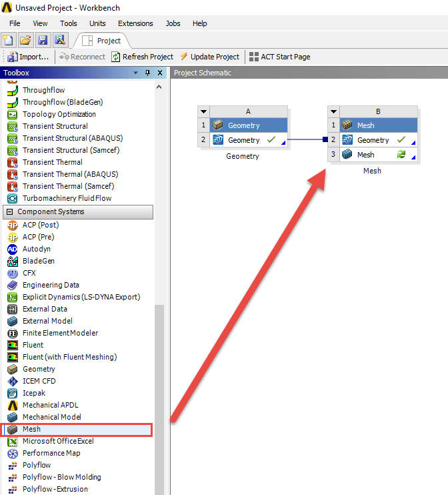This screenshot has height=495, width=448.
Task: Open the Tools menu
Action: [x=69, y=23]
